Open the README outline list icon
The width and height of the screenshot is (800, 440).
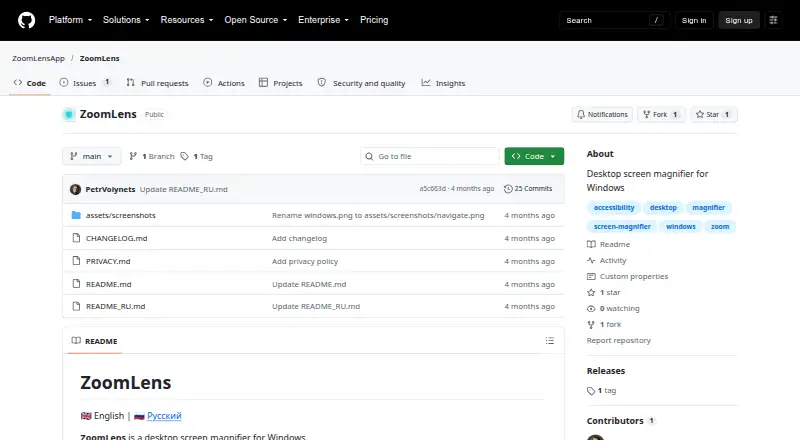[x=549, y=340]
